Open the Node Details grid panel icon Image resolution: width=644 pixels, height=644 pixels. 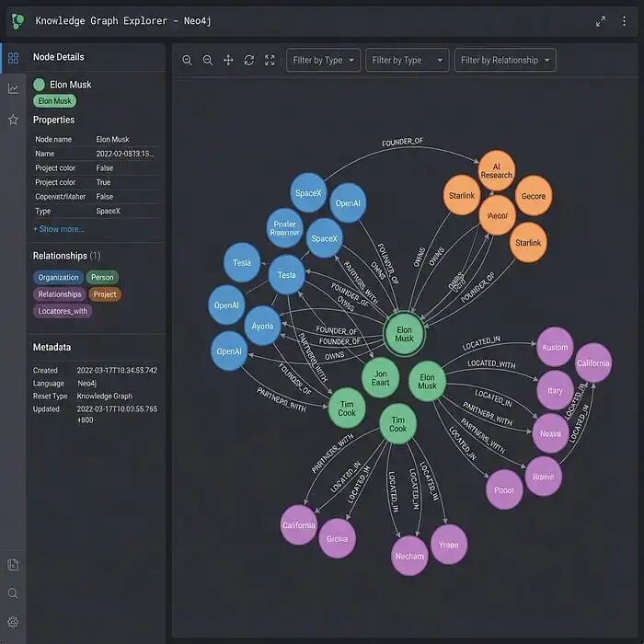pyautogui.click(x=13, y=58)
